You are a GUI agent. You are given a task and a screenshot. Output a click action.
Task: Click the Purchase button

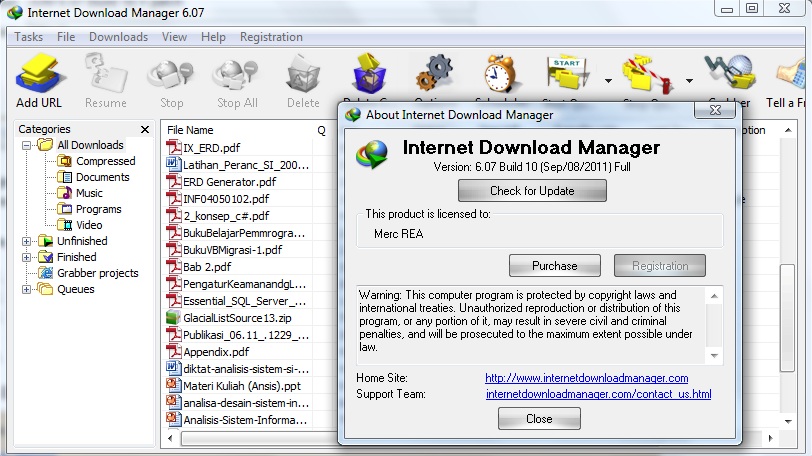click(x=555, y=266)
